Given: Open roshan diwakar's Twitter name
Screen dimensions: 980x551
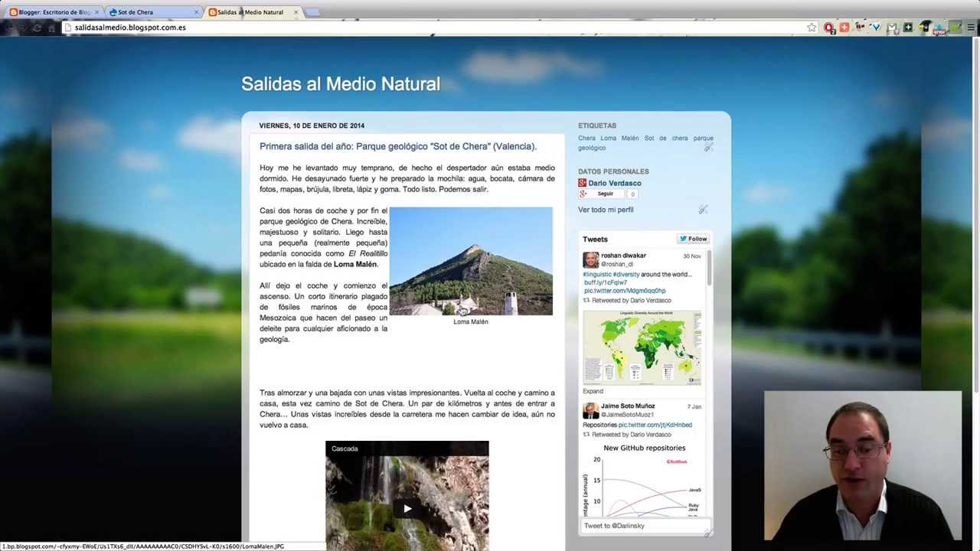Looking at the screenshot, I should click(x=623, y=256).
